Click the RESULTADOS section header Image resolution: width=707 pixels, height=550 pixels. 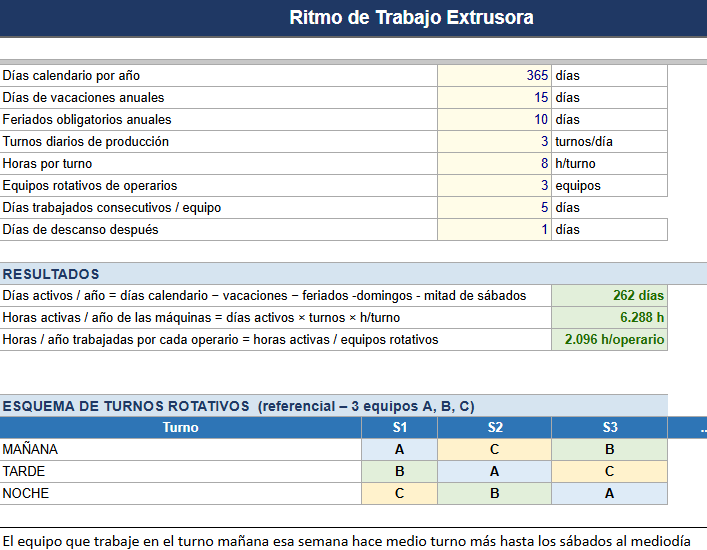tap(51, 274)
